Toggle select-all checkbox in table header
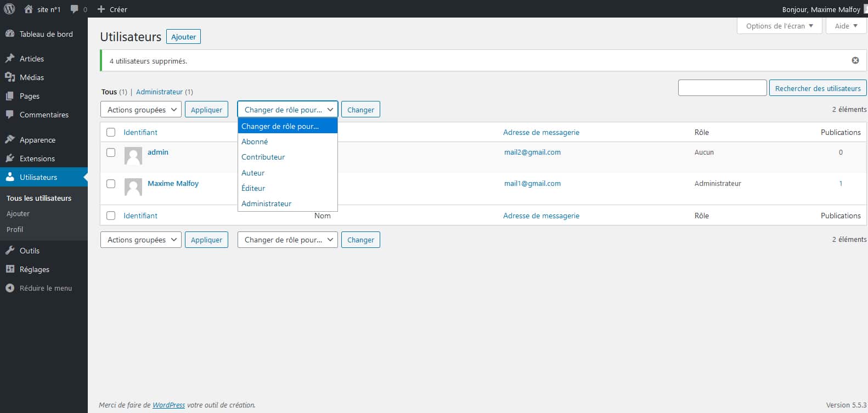The image size is (868, 413). point(111,132)
